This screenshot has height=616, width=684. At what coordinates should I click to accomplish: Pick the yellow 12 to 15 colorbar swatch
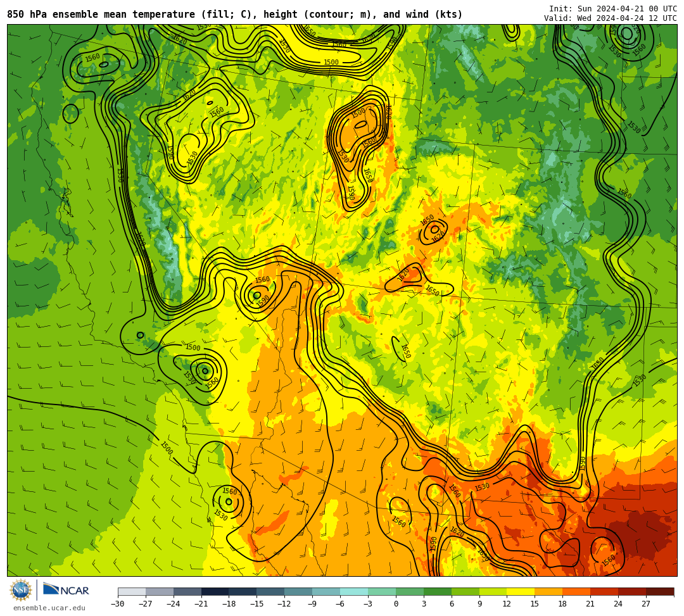(521, 591)
